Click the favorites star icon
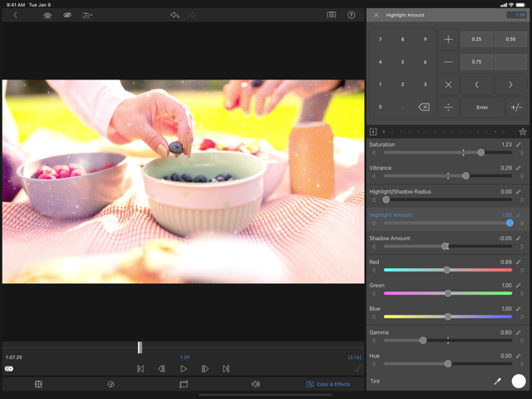 (x=523, y=132)
